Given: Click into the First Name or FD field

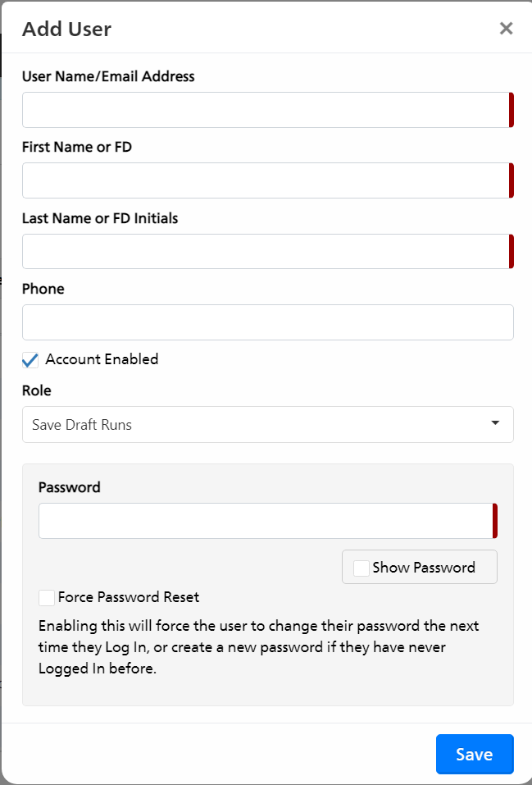Looking at the screenshot, I should (268, 180).
